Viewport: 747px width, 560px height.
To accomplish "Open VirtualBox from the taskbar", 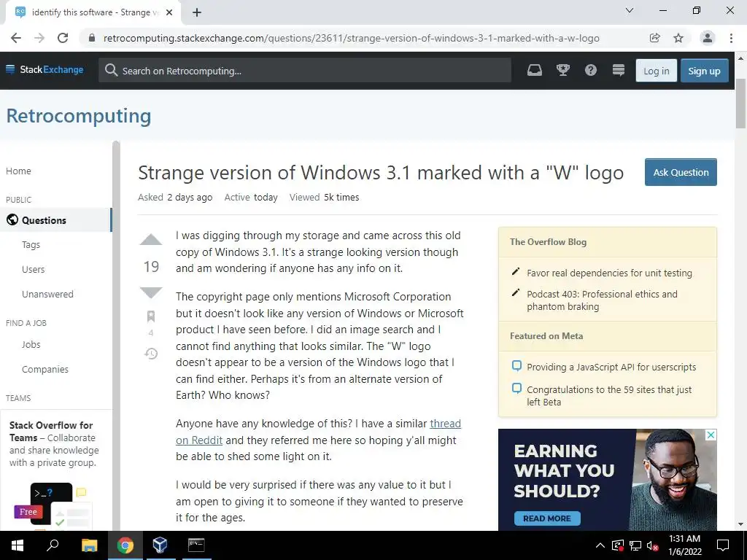I will (160, 545).
